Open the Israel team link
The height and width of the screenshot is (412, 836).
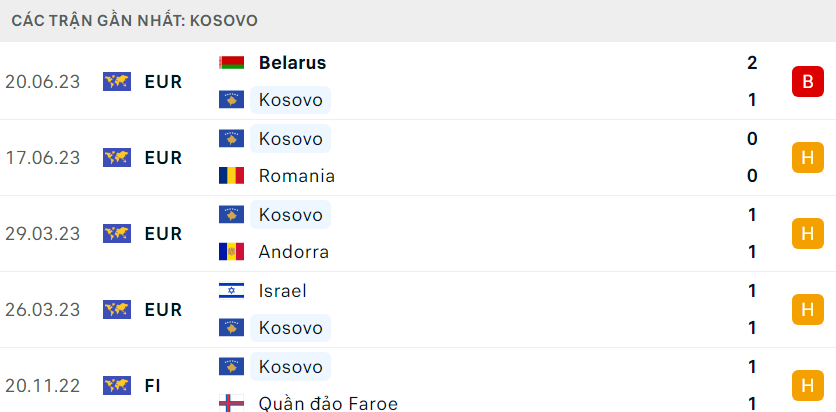tap(283, 291)
